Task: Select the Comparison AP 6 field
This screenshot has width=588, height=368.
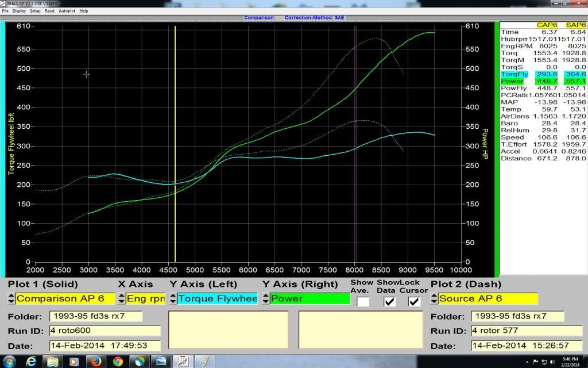Action: (x=65, y=298)
